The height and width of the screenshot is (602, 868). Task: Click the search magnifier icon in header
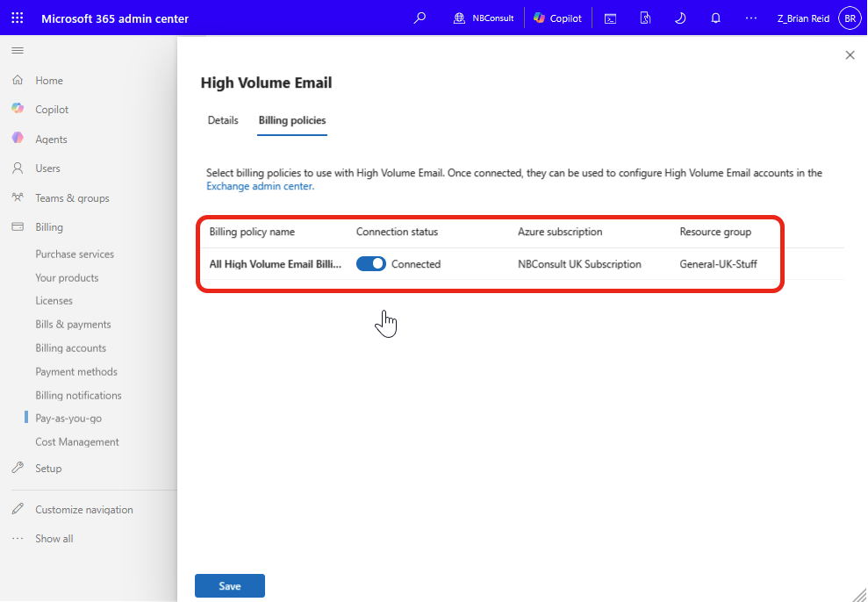click(x=420, y=18)
